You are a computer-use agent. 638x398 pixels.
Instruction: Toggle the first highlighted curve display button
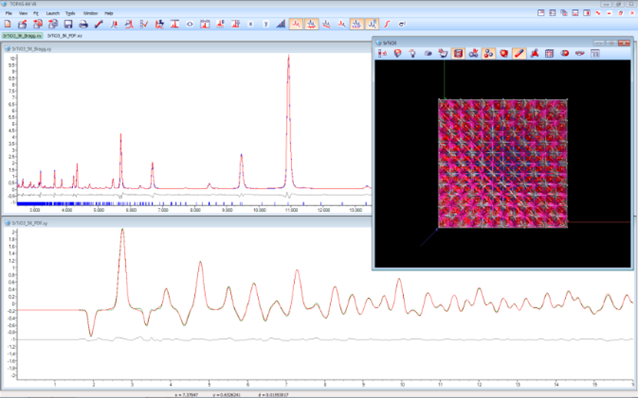[296, 24]
